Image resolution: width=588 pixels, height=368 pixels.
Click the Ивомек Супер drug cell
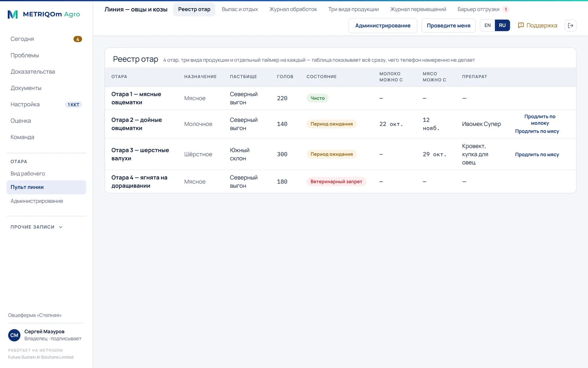click(x=481, y=124)
